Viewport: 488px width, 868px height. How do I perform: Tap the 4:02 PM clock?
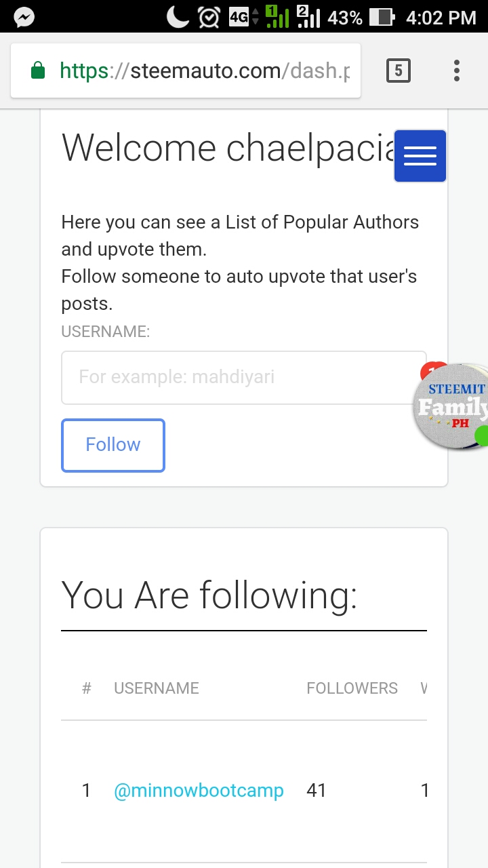(x=441, y=17)
